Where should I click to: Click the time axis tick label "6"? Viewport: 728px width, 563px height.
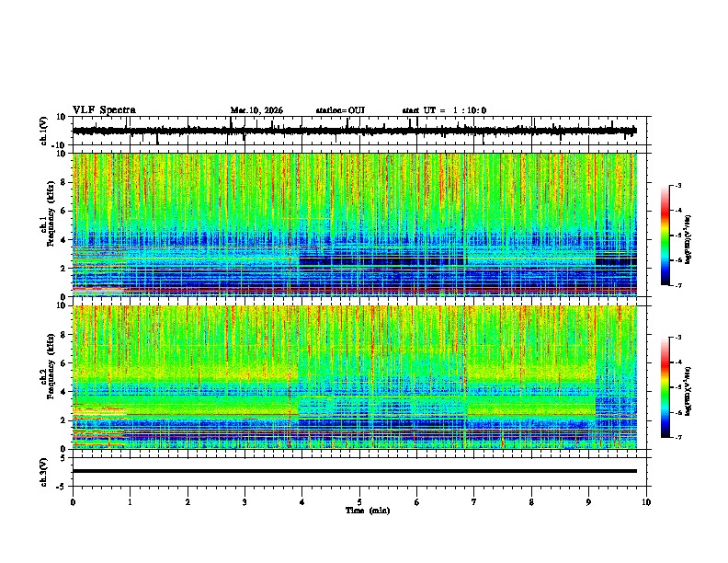click(417, 502)
